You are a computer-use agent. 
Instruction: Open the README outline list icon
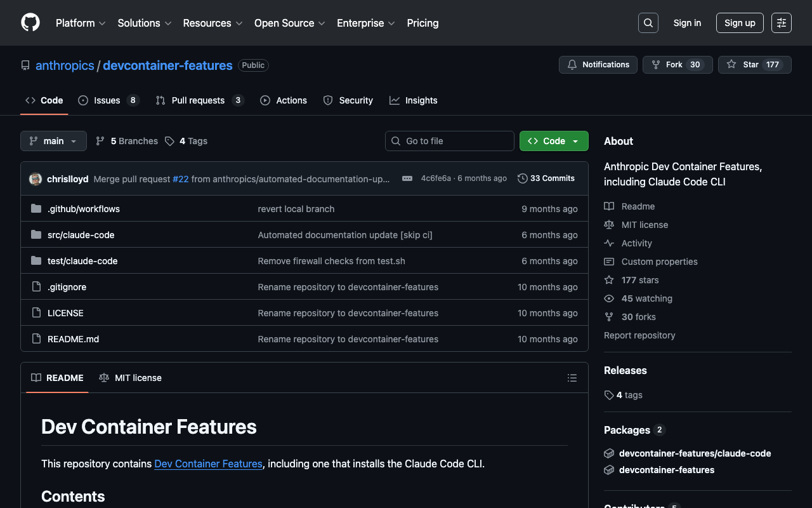point(572,378)
